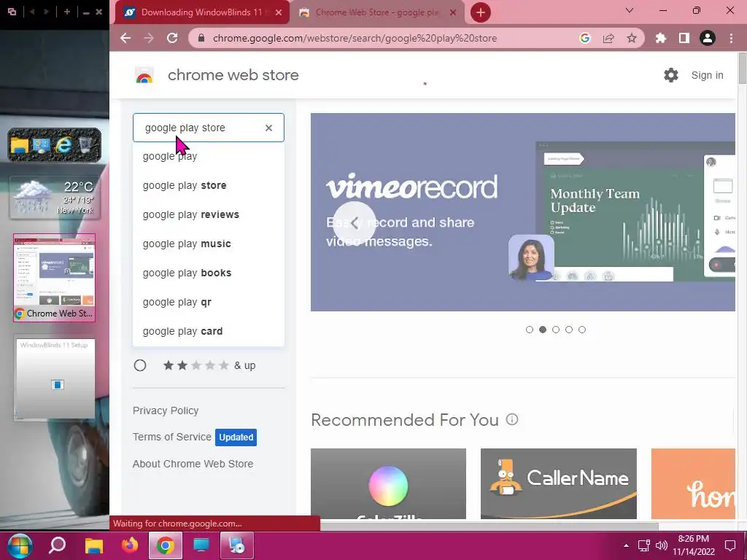Open File Explorer from taskbar

click(94, 545)
